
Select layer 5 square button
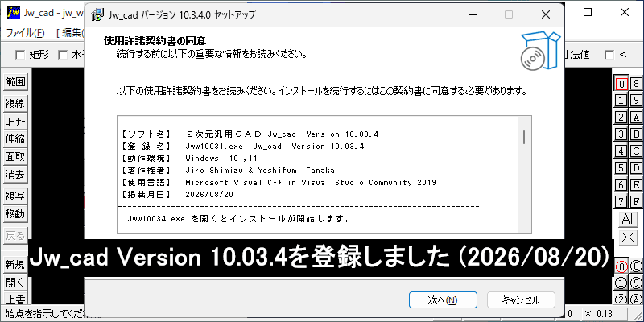pos(621,168)
